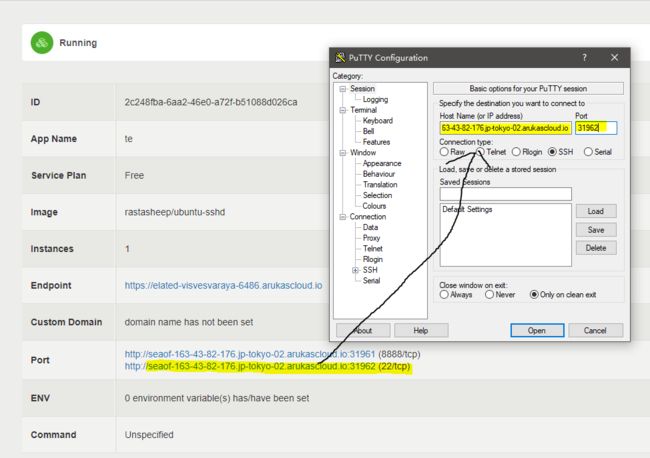Click the image name rastasheep/ubuntu-sshd
Screen dimensions: 650x458
click(175, 212)
